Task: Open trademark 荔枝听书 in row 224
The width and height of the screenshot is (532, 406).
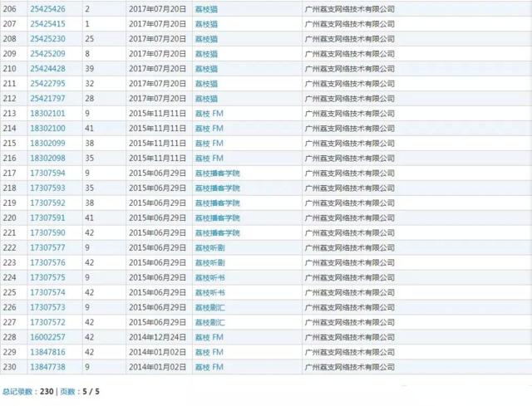Action: (x=210, y=278)
